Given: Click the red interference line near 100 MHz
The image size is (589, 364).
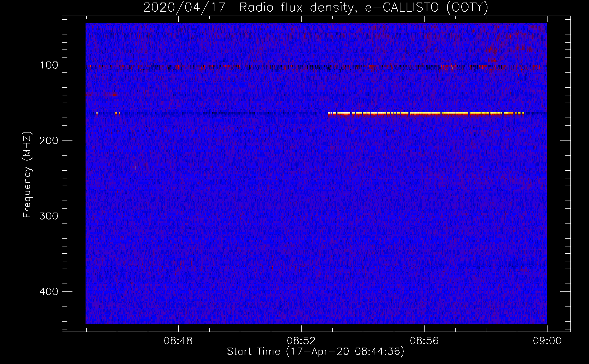Looking at the screenshot, I should (316, 67).
